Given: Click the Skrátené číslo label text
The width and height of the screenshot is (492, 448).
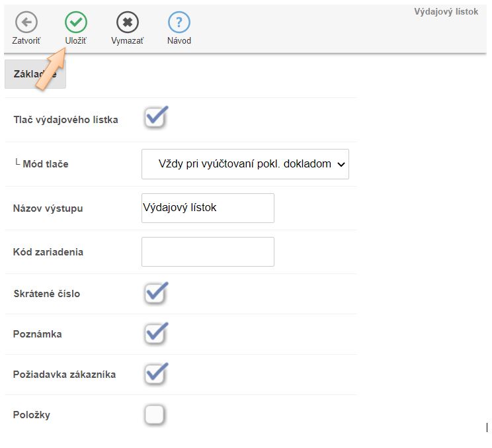Looking at the screenshot, I should [46, 293].
